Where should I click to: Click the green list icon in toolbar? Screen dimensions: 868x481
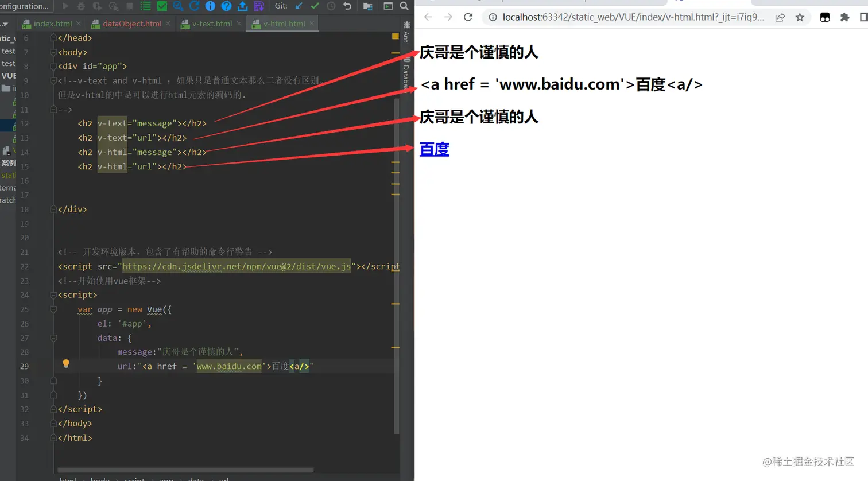click(146, 6)
